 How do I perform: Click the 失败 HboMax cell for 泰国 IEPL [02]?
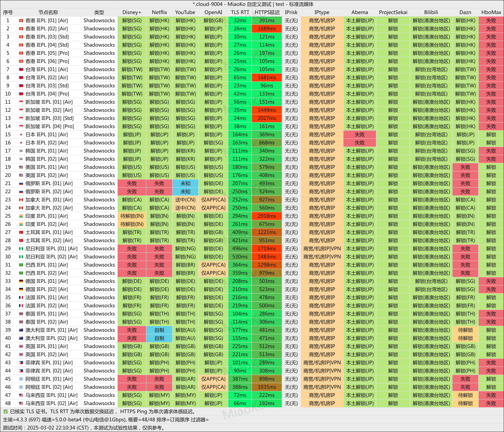click(x=491, y=322)
